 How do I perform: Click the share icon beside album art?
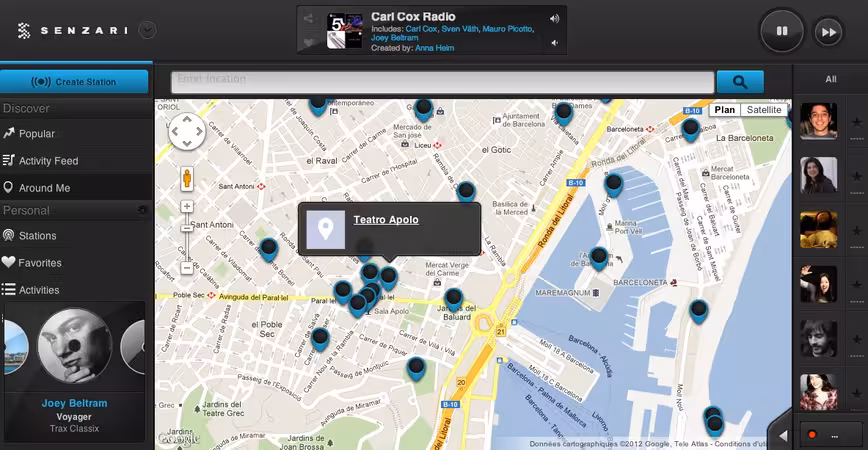pyautogui.click(x=308, y=18)
